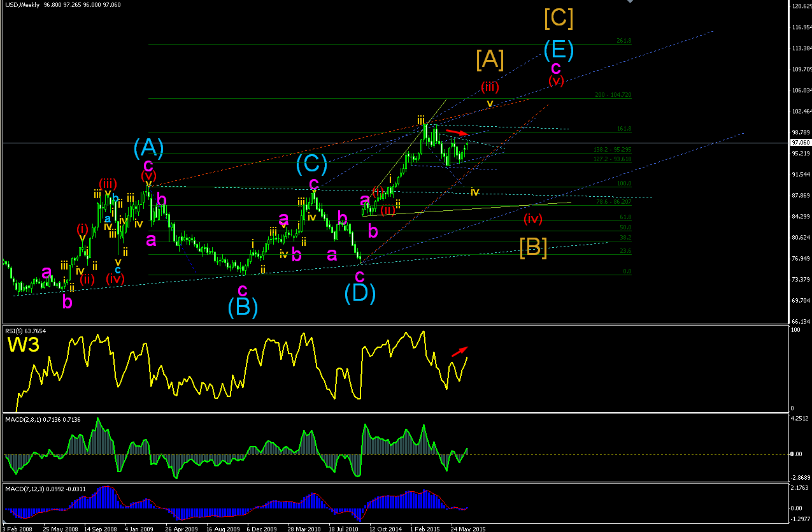
Task: Click the 23.6 Fibonacci level label
Action: pos(625,251)
